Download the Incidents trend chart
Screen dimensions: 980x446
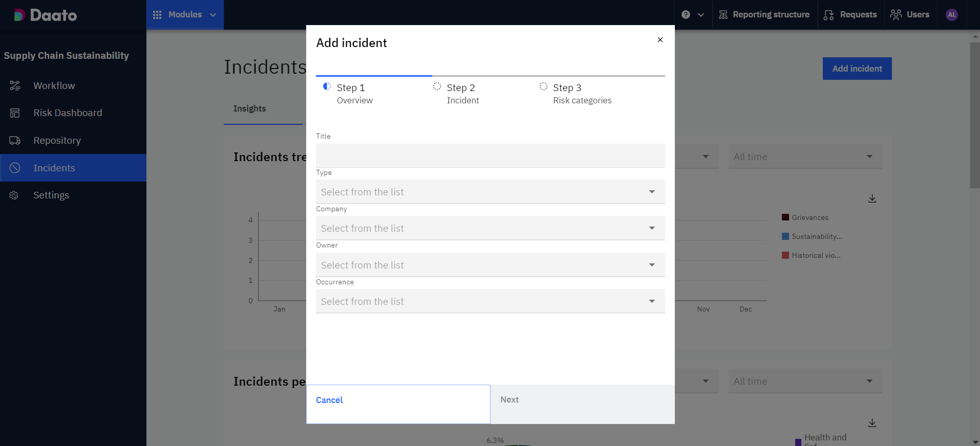point(872,198)
